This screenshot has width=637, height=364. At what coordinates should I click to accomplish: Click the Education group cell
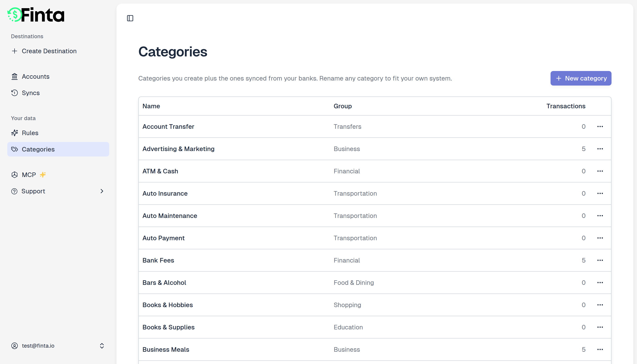(348, 327)
